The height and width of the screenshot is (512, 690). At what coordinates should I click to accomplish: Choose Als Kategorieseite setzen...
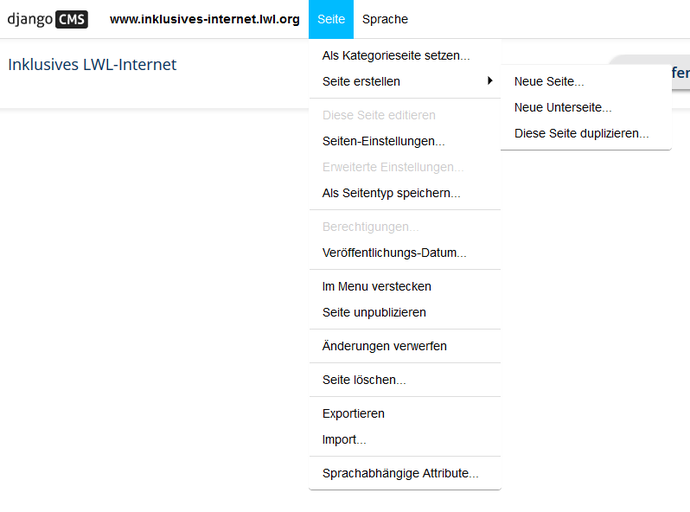(x=405, y=56)
